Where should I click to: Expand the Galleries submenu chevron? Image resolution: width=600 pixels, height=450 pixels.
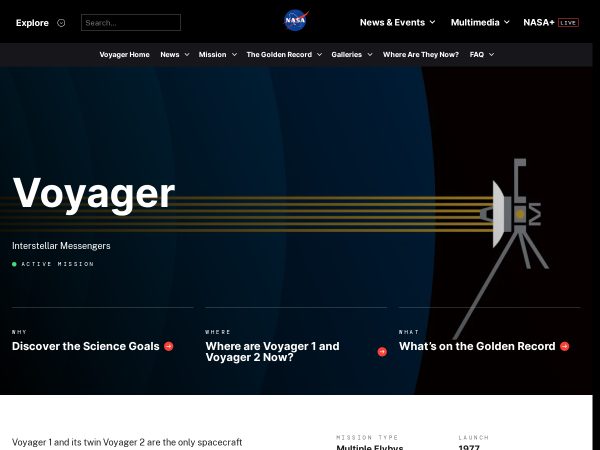click(370, 55)
